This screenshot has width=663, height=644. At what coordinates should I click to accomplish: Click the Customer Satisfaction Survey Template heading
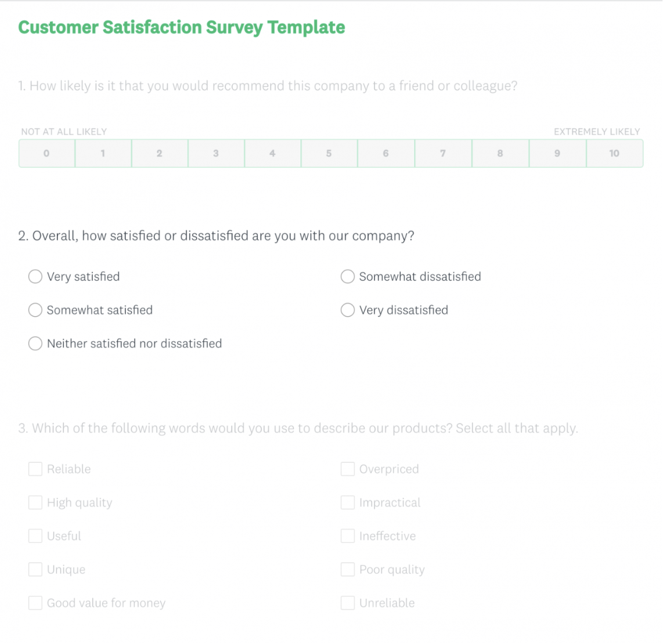(182, 27)
